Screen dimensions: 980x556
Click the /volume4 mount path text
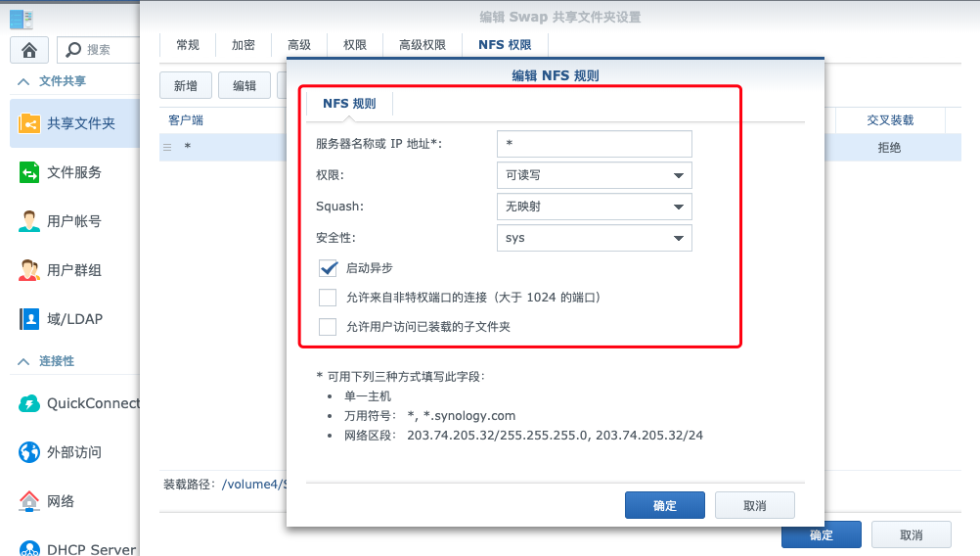255,485
